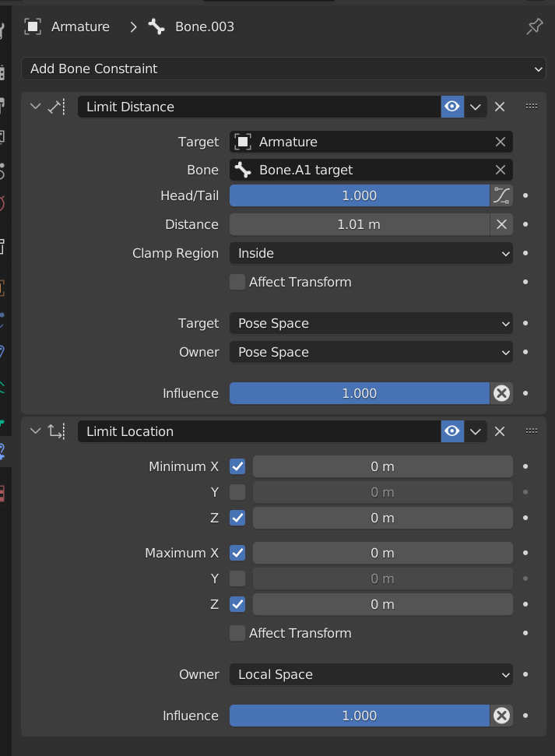Screen dimensions: 555x756
Task: Reset the Distance value with X icon
Action: pos(502,224)
